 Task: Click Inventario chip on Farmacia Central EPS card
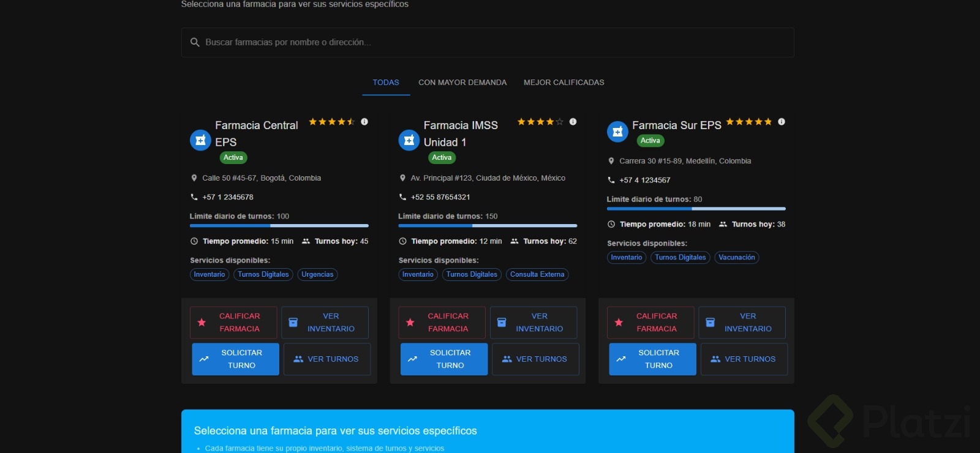coord(209,274)
